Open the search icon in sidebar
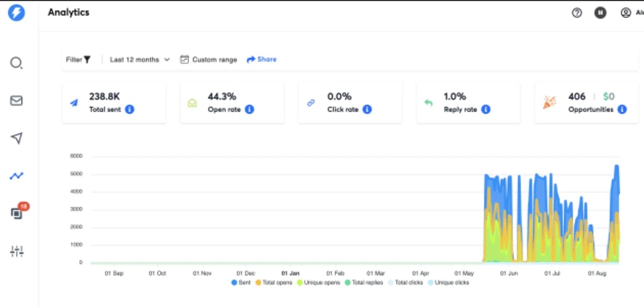 pos(16,63)
